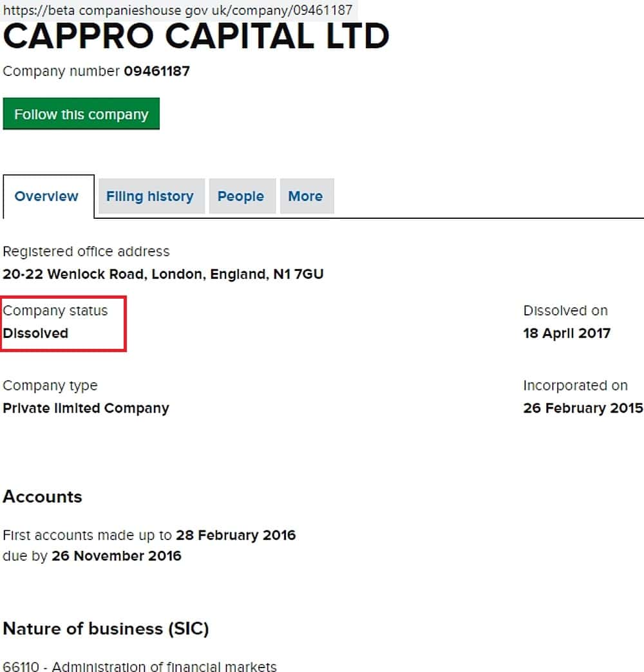This screenshot has width=644, height=672.
Task: Click the incorporation date 26 February 2015
Action: 583,408
